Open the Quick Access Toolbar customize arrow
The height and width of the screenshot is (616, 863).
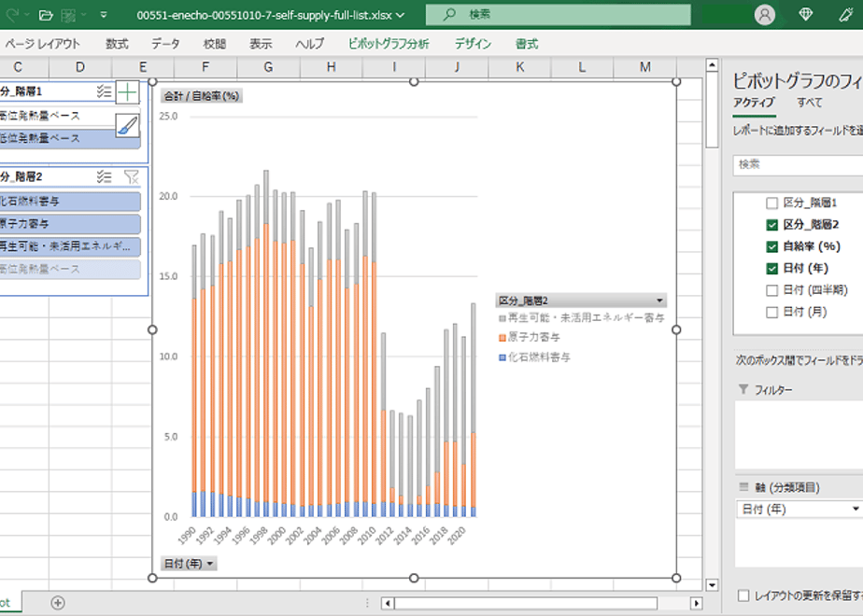click(104, 15)
